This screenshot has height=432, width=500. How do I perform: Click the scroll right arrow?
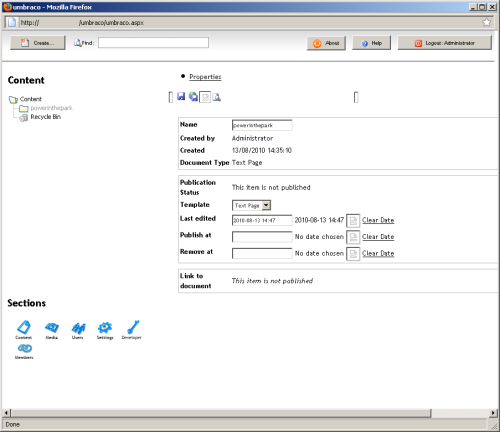tap(493, 413)
